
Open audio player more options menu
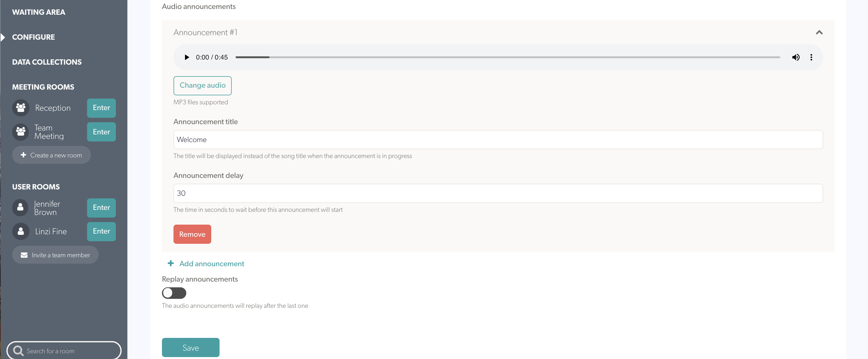tap(811, 57)
